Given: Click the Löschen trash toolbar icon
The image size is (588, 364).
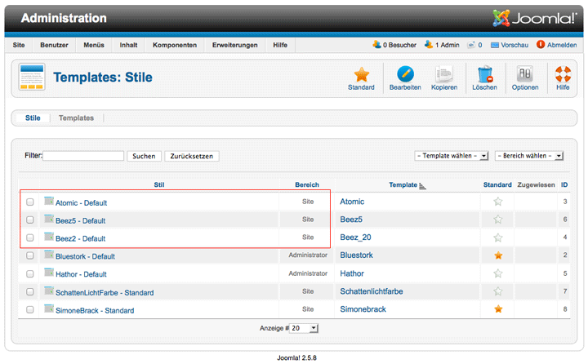Looking at the screenshot, I should tap(485, 73).
